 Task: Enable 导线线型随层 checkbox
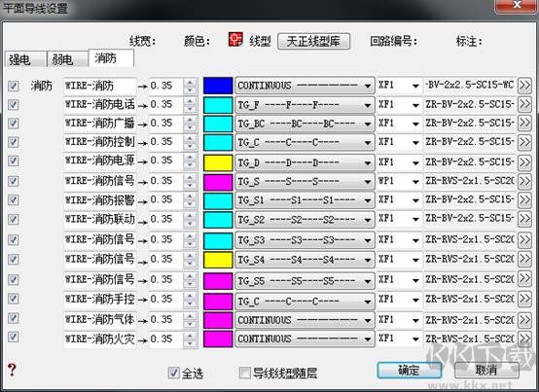(245, 373)
